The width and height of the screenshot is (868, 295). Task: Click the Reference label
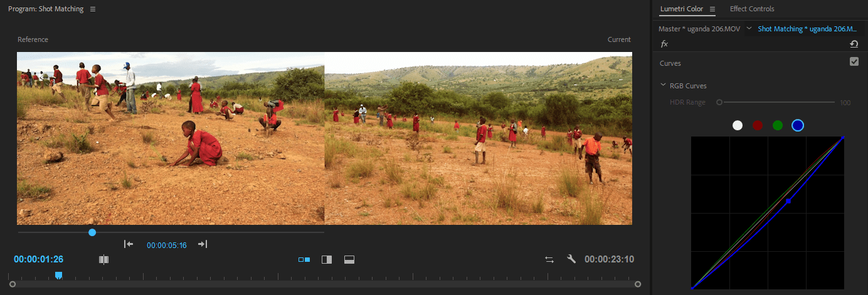[33, 39]
